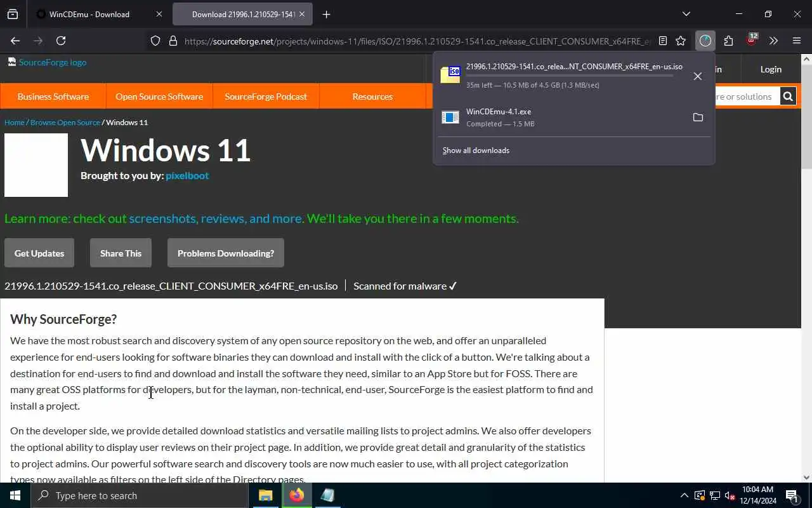The height and width of the screenshot is (508, 812).
Task: Click network tray icon
Action: [714, 495]
